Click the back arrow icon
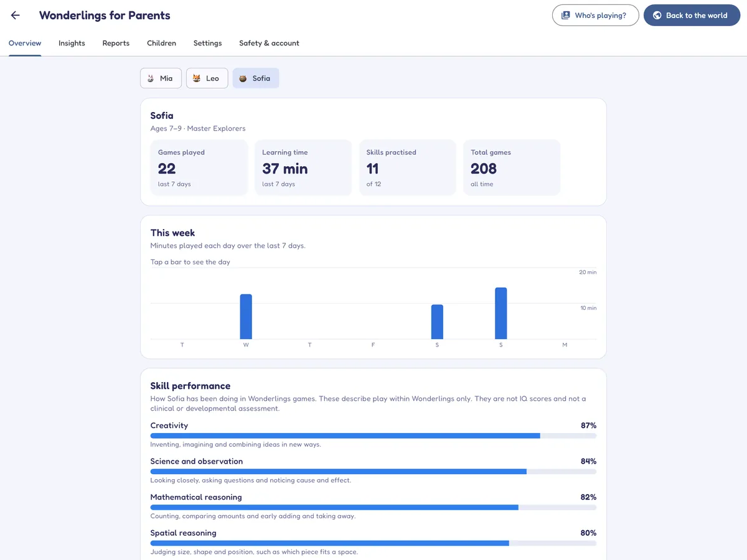 tap(16, 16)
